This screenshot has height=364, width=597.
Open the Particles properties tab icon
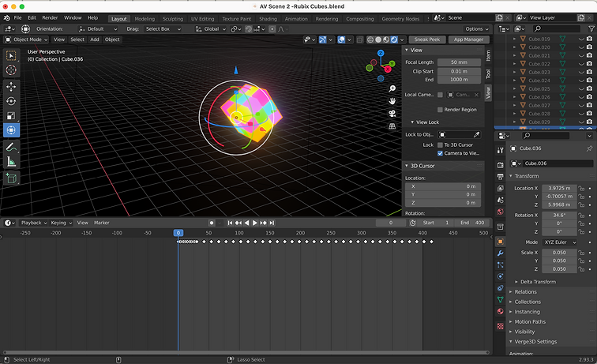[x=501, y=265]
